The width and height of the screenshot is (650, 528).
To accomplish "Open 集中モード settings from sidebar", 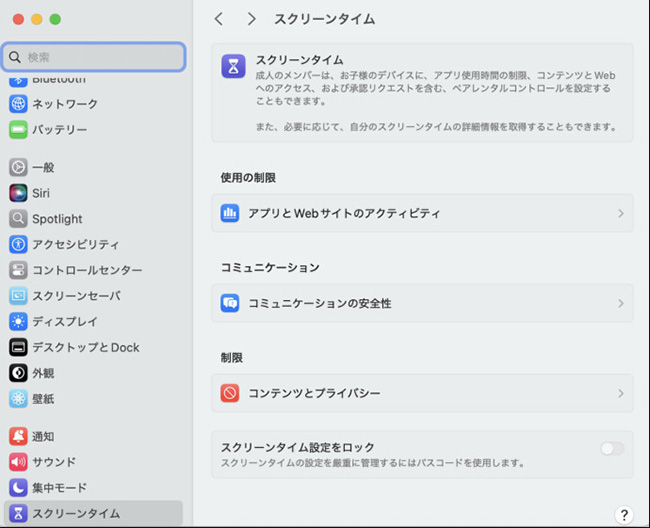I will pyautogui.click(x=93, y=488).
